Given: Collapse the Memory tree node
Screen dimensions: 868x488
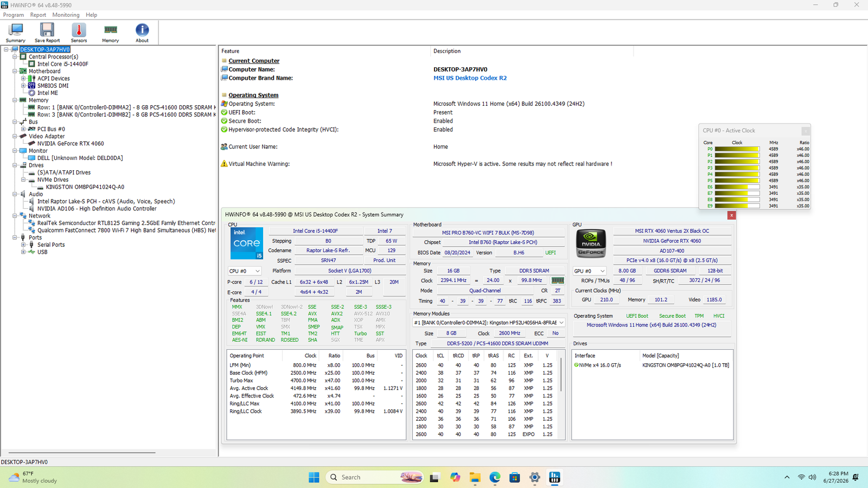Looking at the screenshot, I should tap(15, 100).
